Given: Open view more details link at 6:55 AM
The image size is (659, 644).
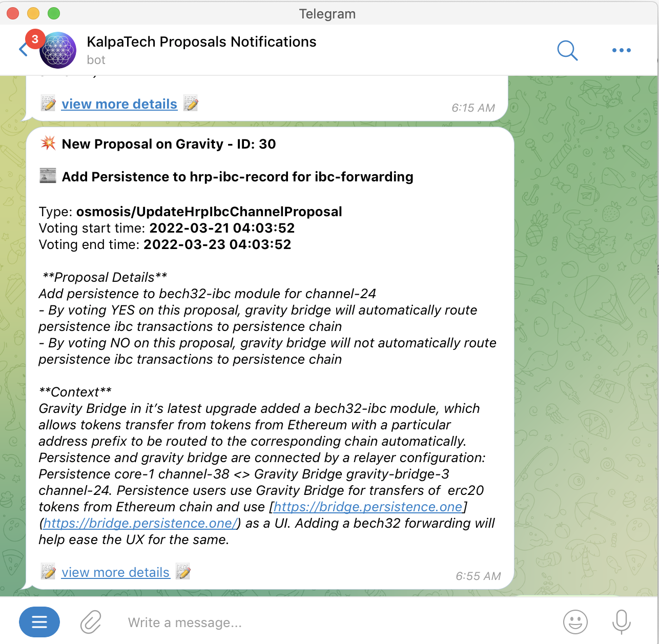Looking at the screenshot, I should 115,572.
